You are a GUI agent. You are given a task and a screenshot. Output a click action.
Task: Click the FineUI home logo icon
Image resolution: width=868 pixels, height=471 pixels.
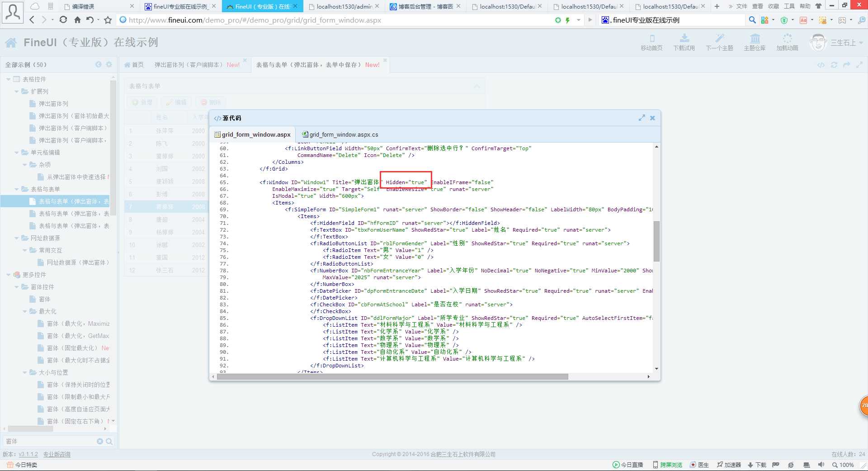pyautogui.click(x=11, y=43)
